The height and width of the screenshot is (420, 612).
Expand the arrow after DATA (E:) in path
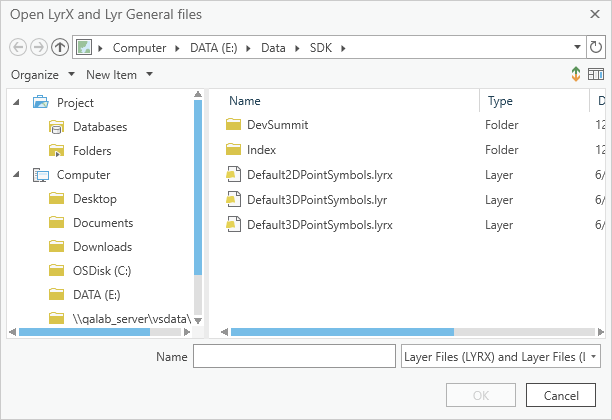249,48
